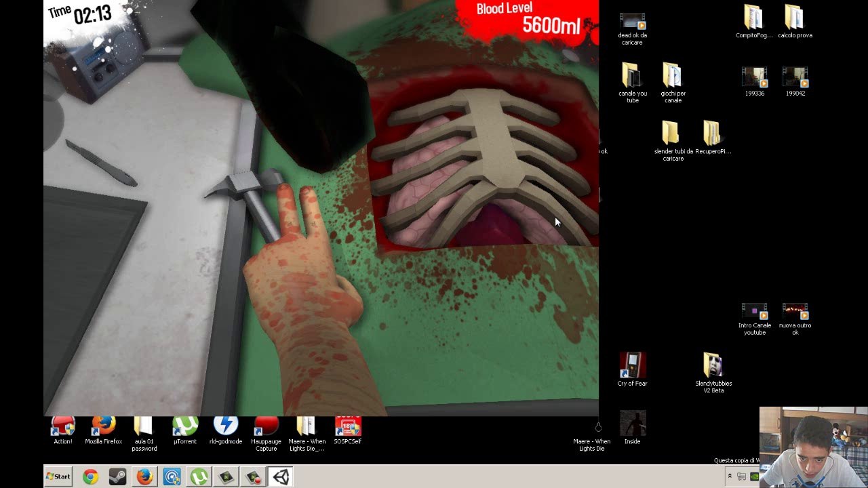Launch the Cry of Fear shortcut

(632, 369)
